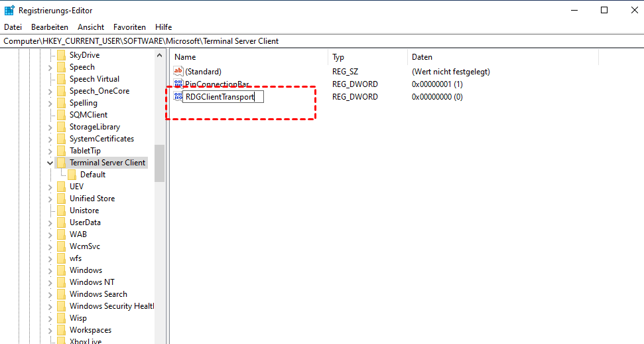Click the PinConnectionBar DWORD icon
The width and height of the screenshot is (644, 344).
click(x=178, y=84)
